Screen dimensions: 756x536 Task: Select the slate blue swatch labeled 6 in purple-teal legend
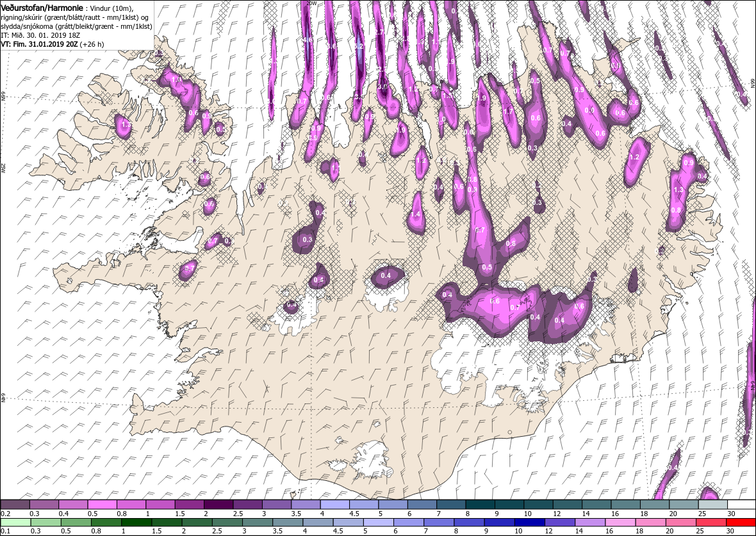coord(422,504)
